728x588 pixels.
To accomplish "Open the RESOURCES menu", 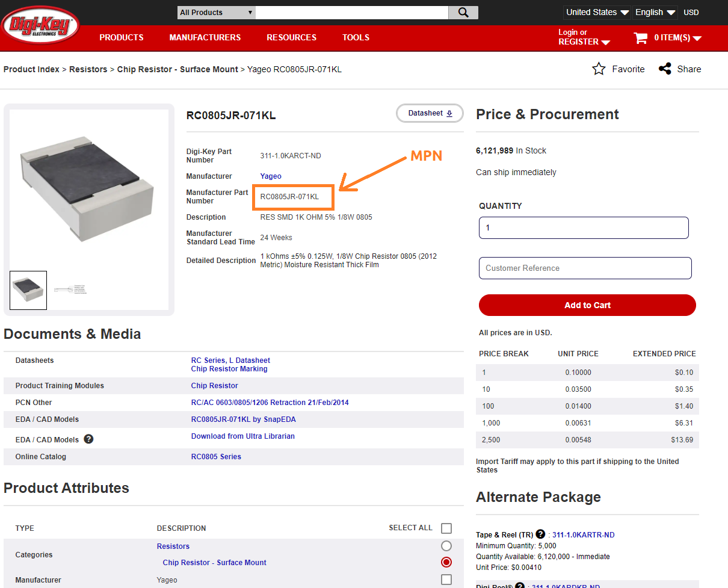I will 292,37.
